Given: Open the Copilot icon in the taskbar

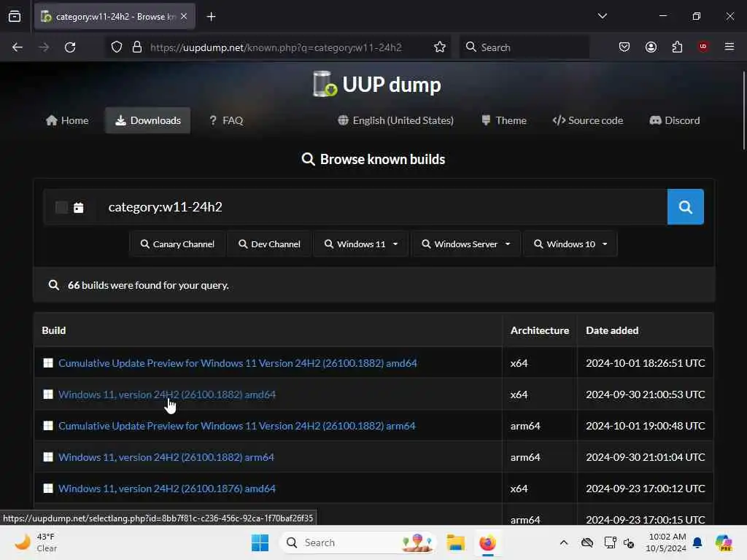Looking at the screenshot, I should 724,542.
